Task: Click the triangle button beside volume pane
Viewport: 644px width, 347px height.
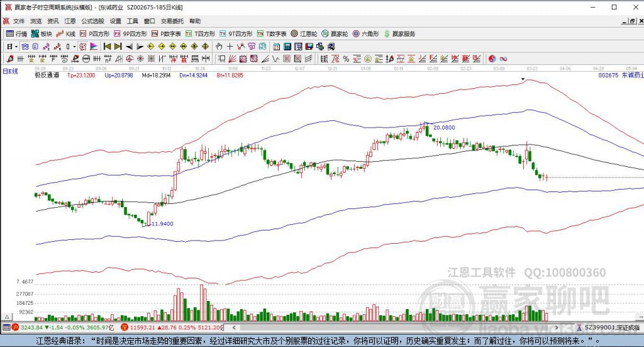Action: (x=6, y=317)
